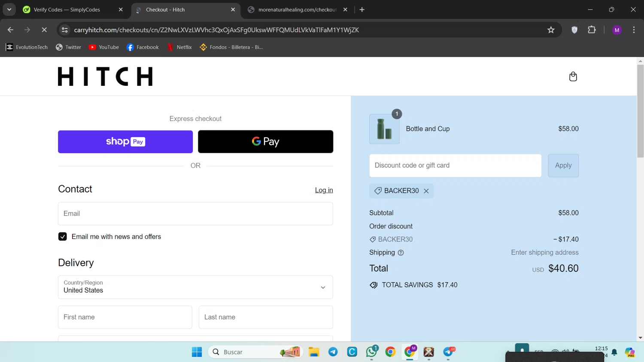The height and width of the screenshot is (362, 644).
Task: Stop loading the page
Action: 44,30
